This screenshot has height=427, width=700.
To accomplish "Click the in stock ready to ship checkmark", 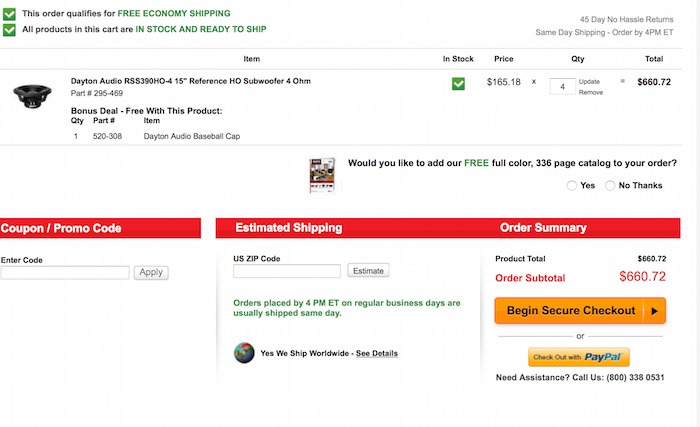I will 9,30.
